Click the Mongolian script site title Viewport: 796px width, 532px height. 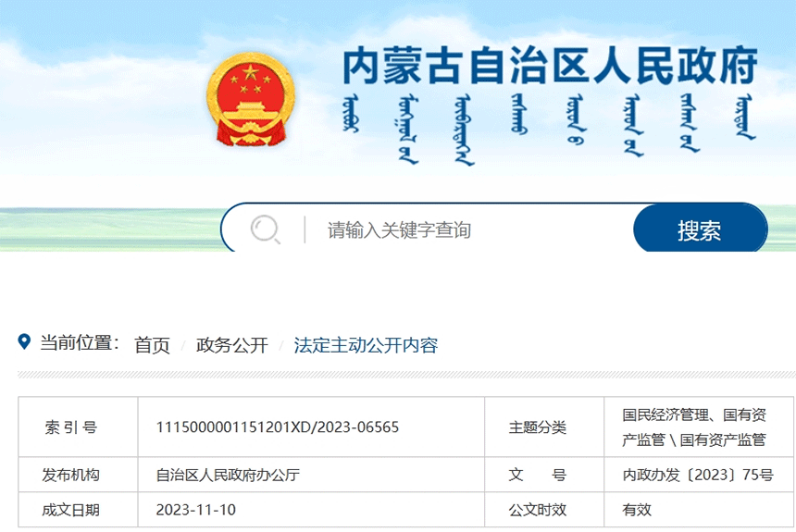click(x=550, y=128)
